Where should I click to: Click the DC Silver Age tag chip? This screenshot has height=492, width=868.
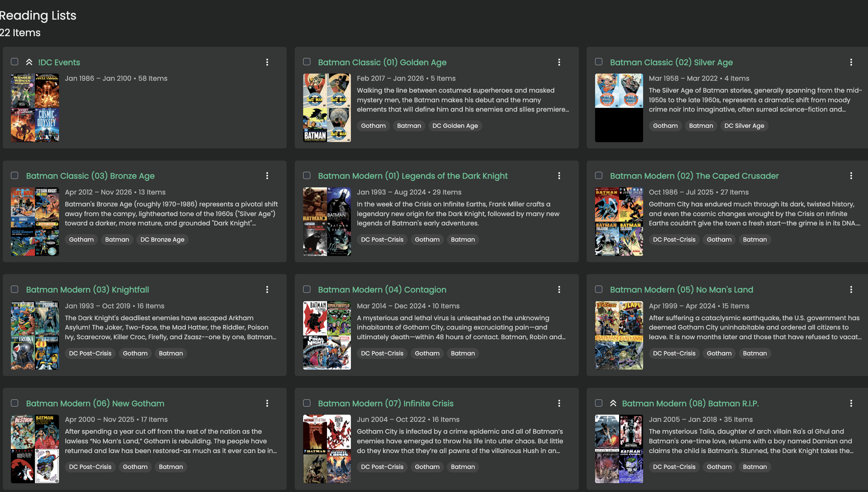click(744, 126)
